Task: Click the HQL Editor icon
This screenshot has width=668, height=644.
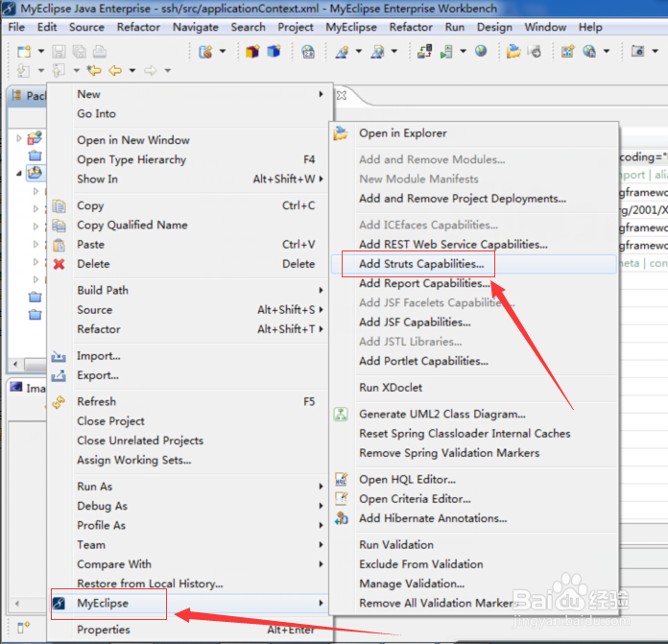Action: pyautogui.click(x=341, y=479)
